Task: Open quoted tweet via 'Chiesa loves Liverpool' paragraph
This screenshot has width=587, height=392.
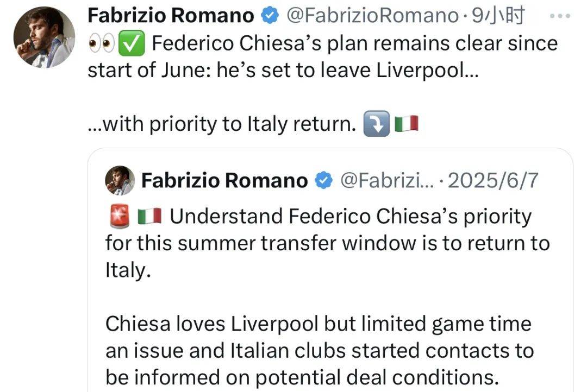Action: point(318,350)
